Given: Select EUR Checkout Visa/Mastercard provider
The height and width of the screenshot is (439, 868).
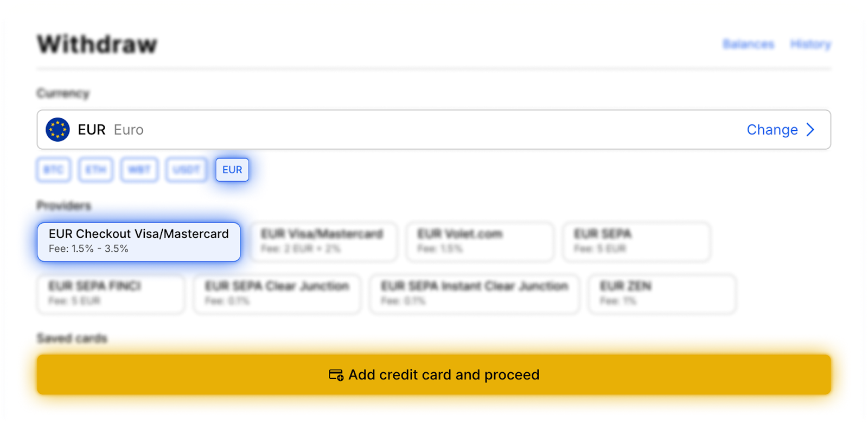Looking at the screenshot, I should point(139,241).
